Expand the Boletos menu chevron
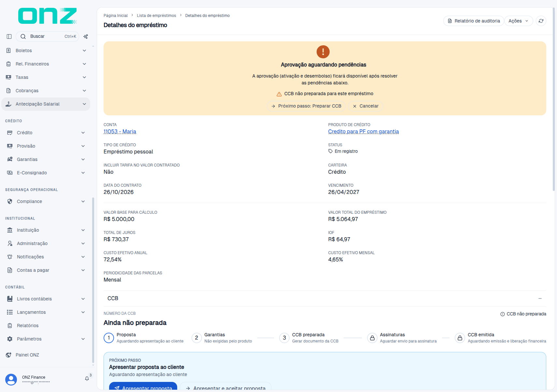The width and height of the screenshot is (557, 392). [84, 51]
